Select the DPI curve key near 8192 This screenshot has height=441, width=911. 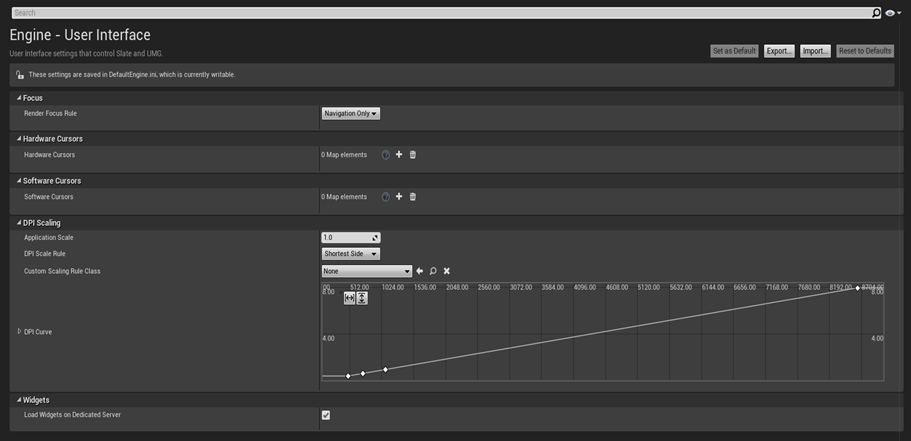[858, 288]
